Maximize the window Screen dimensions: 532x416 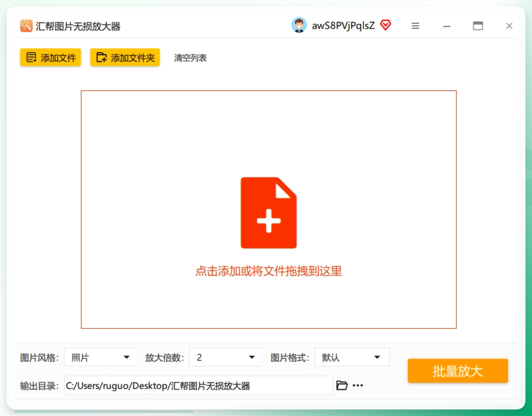tap(478, 26)
